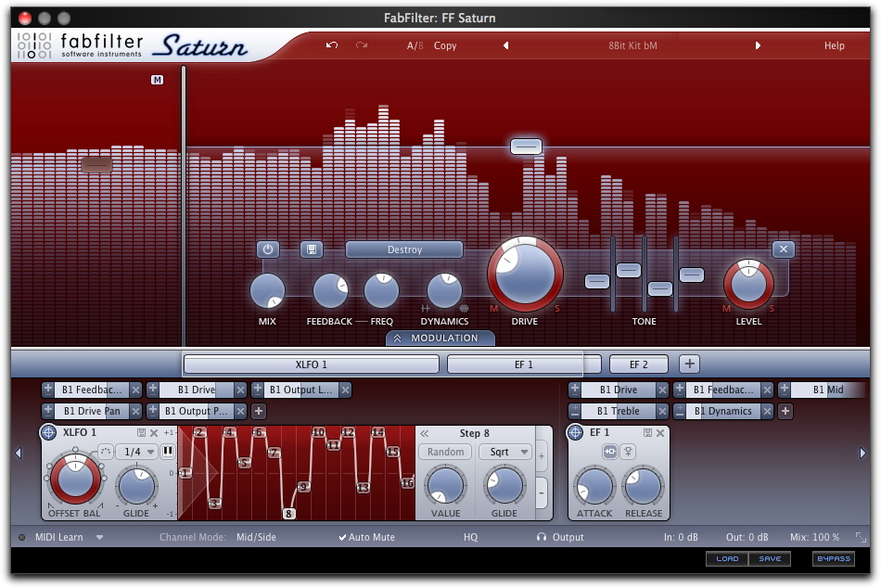Click EF 1 target drag crosshair icon
The image size is (881, 588).
tap(575, 432)
